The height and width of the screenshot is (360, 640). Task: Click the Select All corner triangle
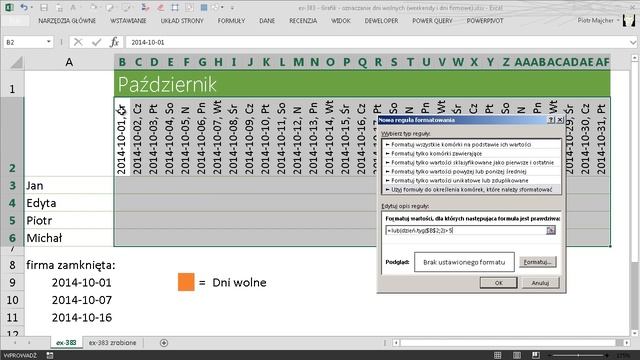point(17,62)
